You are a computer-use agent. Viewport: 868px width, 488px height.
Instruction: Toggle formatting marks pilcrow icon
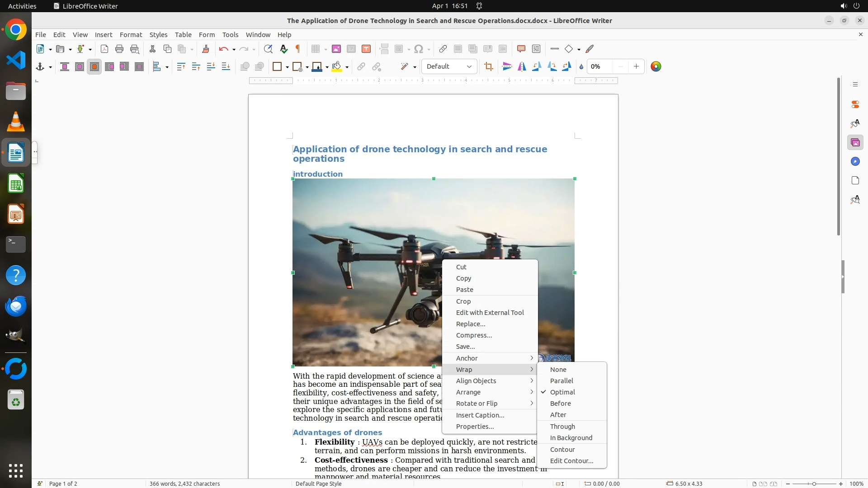pos(298,49)
